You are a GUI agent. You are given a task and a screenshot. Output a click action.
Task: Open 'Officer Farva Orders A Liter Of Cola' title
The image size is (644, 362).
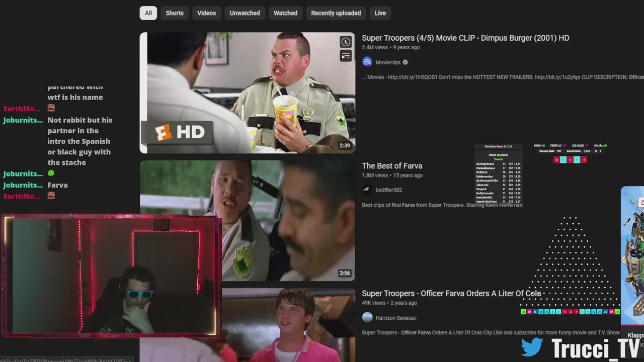click(451, 294)
